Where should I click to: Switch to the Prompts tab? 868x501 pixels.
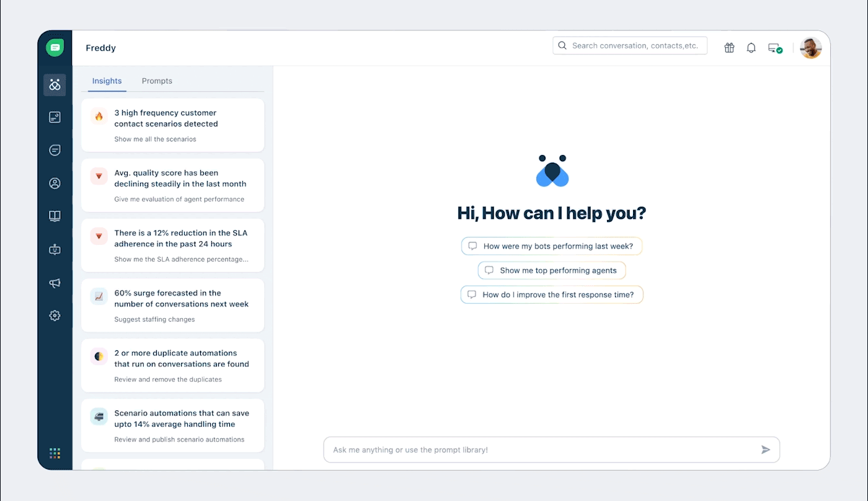[x=157, y=81]
